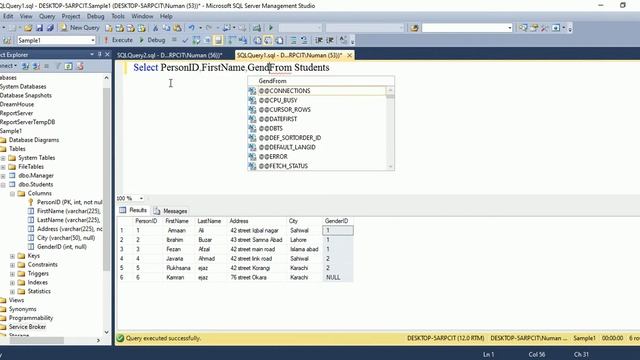Expand the System Tables folder
The width and height of the screenshot is (640, 360).
click(3, 158)
